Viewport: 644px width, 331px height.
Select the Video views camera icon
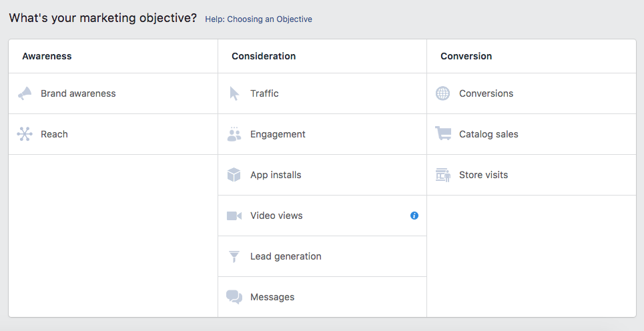234,216
